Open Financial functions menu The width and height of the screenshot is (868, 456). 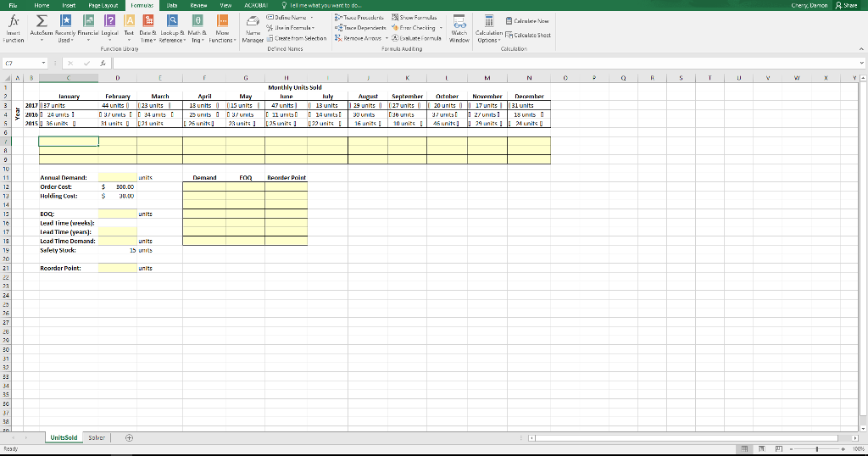tap(88, 29)
